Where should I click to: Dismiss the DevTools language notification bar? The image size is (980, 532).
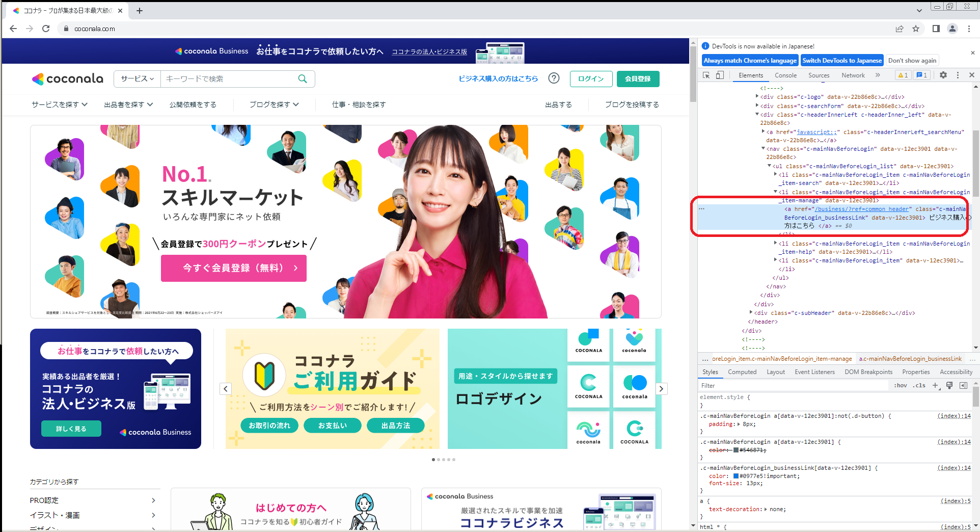pyautogui.click(x=972, y=52)
